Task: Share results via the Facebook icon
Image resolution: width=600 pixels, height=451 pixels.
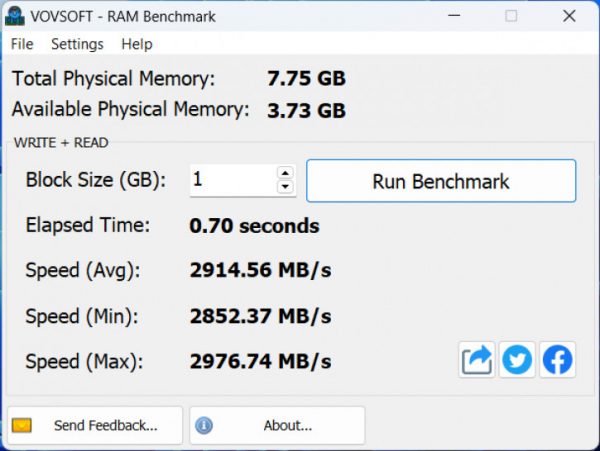Action: click(557, 360)
